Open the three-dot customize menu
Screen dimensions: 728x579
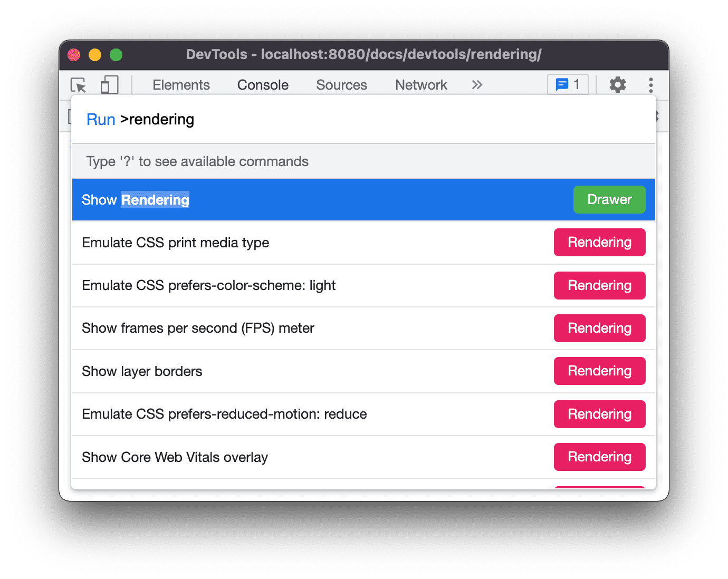tap(650, 84)
